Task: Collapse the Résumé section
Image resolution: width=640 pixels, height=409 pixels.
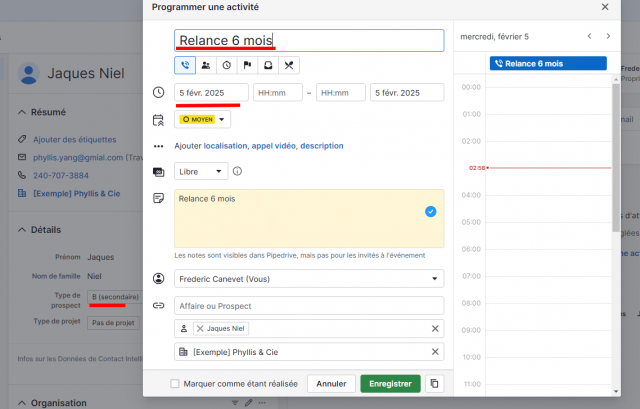Action: 22,112
